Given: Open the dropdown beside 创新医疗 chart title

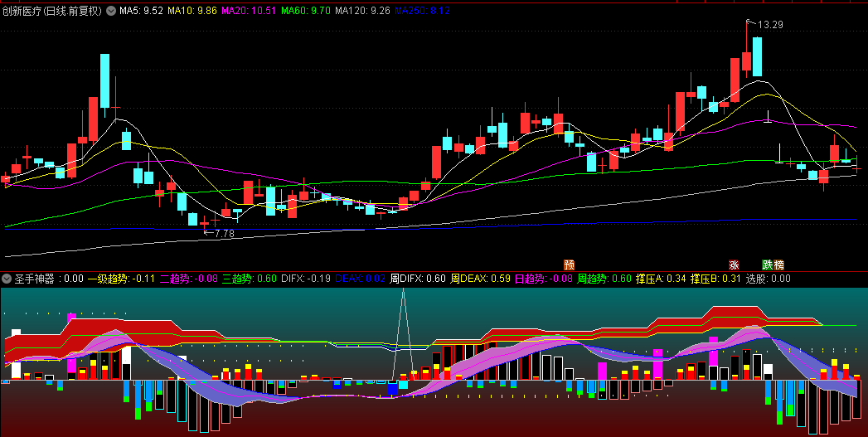Looking at the screenshot, I should 111,11.
